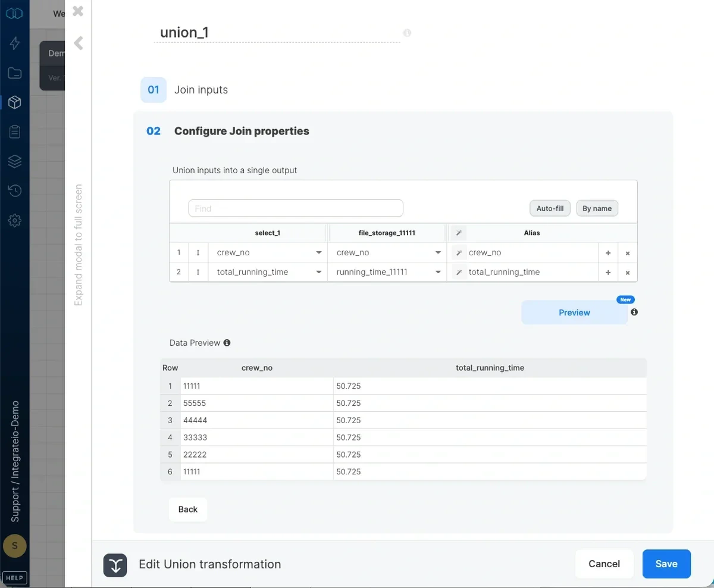714x588 pixels.
Task: Click the reorder handle on row 2
Action: pyautogui.click(x=198, y=272)
